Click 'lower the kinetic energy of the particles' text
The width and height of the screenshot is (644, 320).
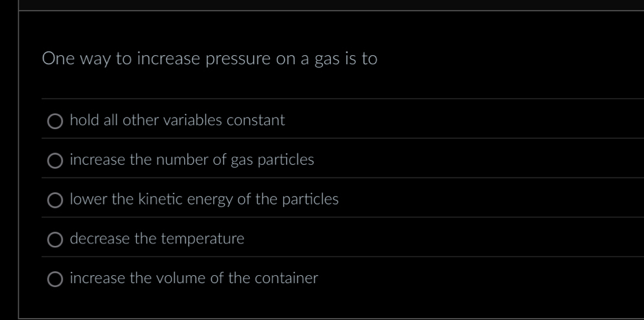[204, 199]
